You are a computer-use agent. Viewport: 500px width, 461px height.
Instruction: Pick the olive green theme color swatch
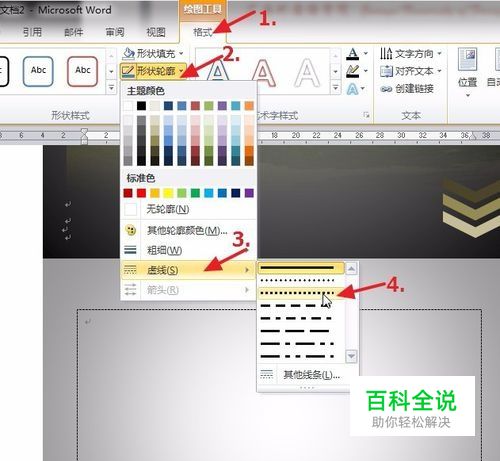[x=209, y=106]
